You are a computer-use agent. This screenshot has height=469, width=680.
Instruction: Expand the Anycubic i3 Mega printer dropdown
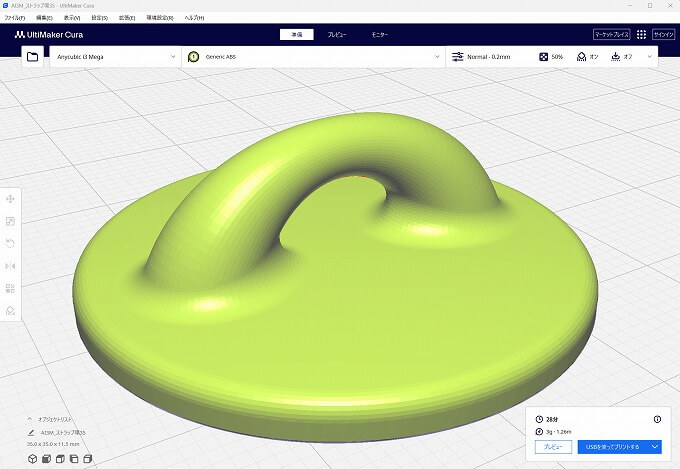click(171, 57)
